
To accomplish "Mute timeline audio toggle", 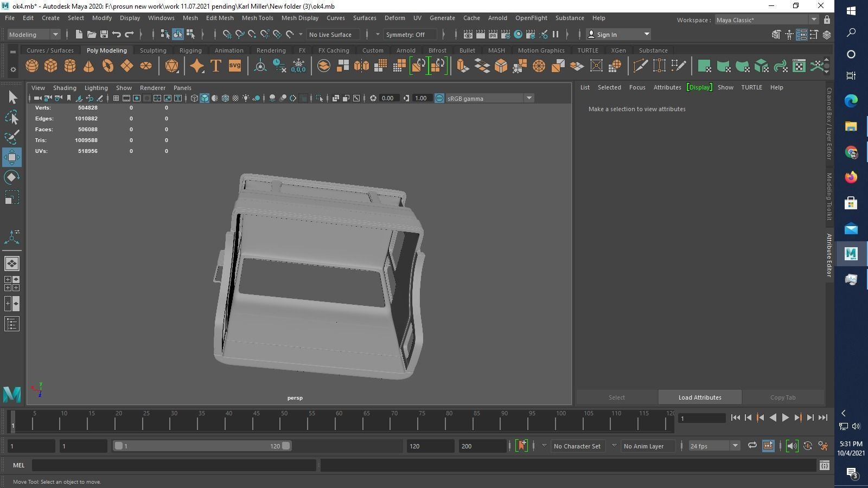I will pyautogui.click(x=792, y=446).
